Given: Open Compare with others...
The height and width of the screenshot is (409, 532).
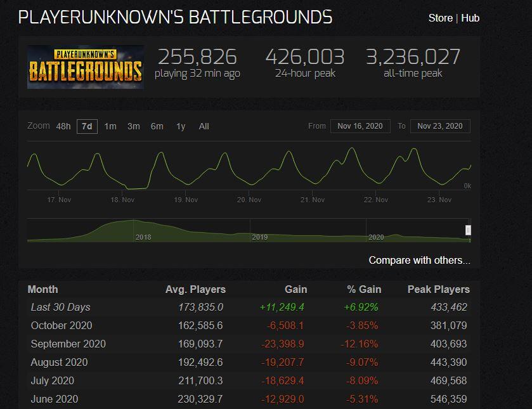Looking at the screenshot, I should click(x=419, y=260).
